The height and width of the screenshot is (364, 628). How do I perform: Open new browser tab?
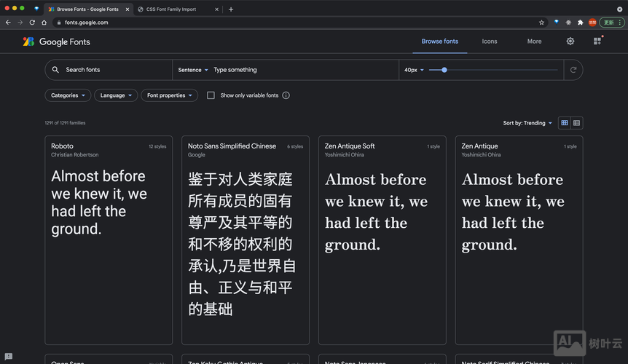click(x=231, y=9)
